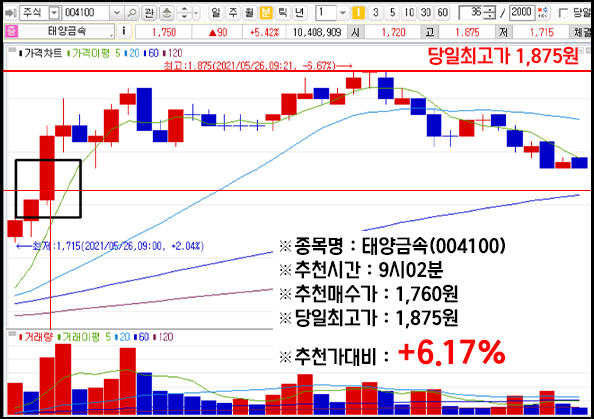The width and height of the screenshot is (594, 419).
Task: Open the 주식 market type dropdown
Action: [54, 13]
